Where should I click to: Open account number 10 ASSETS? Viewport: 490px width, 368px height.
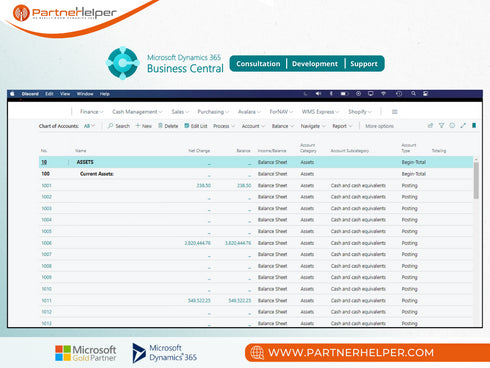pyautogui.click(x=44, y=162)
